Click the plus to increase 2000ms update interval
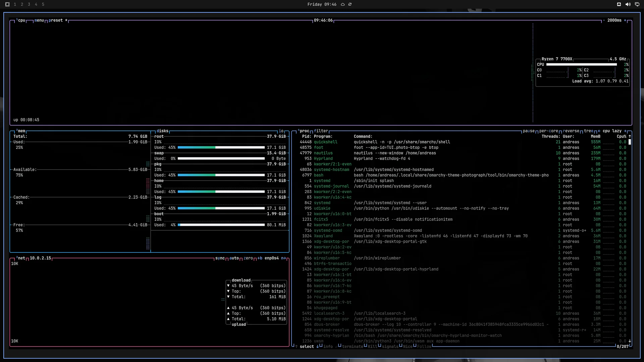The width and height of the screenshot is (644, 362). pos(625,20)
